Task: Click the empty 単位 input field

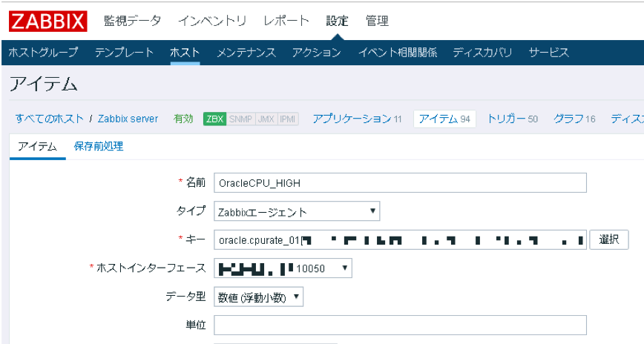Action: [x=400, y=325]
